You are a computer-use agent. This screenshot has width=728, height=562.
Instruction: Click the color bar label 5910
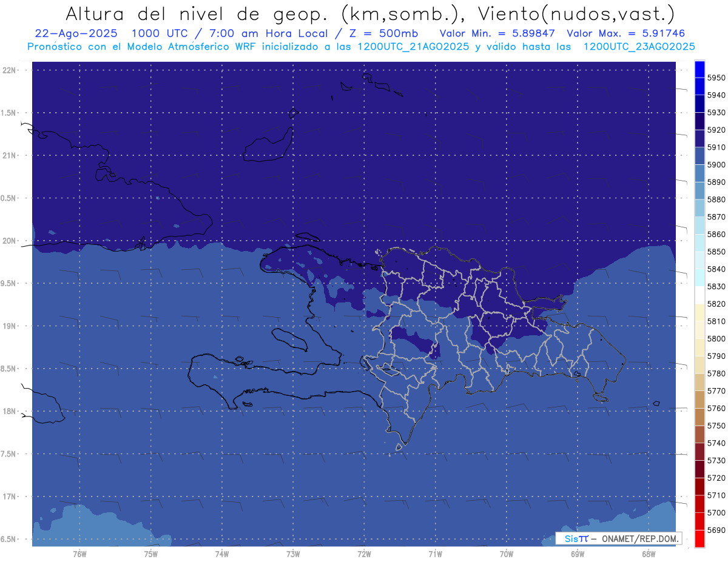coord(716,147)
